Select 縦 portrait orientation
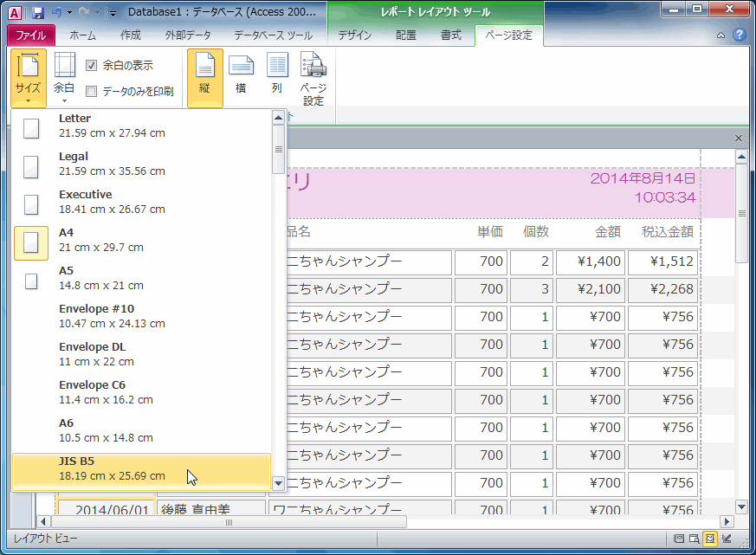 click(x=205, y=78)
